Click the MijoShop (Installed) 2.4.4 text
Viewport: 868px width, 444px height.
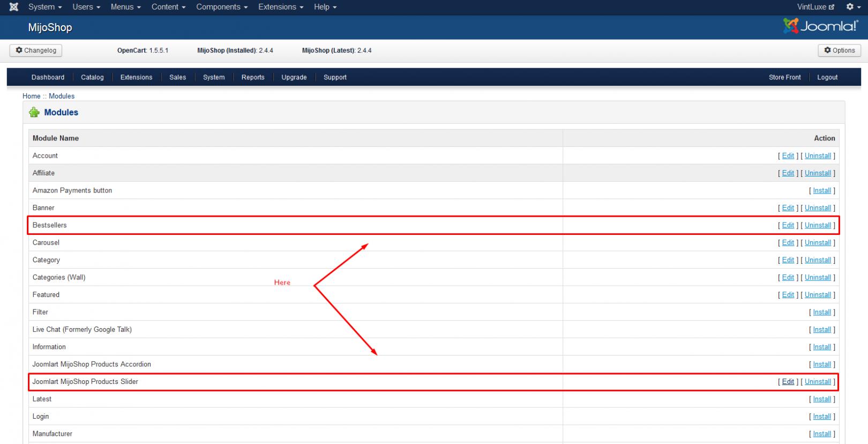tap(235, 50)
